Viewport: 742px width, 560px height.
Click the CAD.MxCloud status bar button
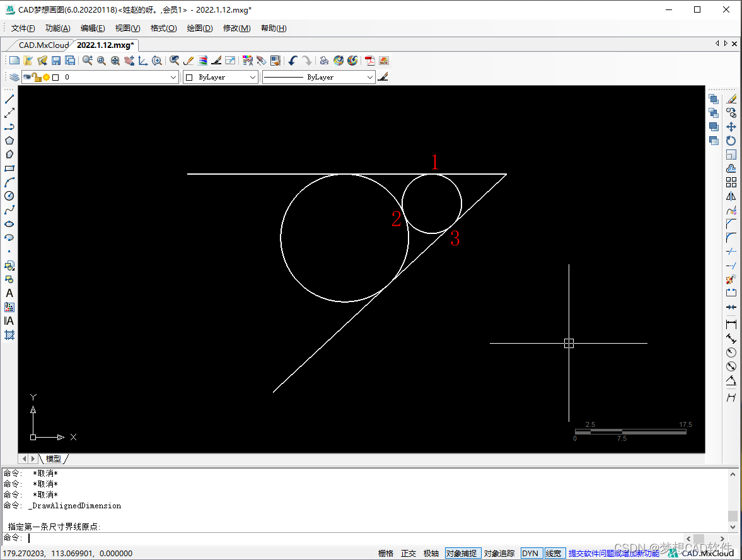point(702,553)
